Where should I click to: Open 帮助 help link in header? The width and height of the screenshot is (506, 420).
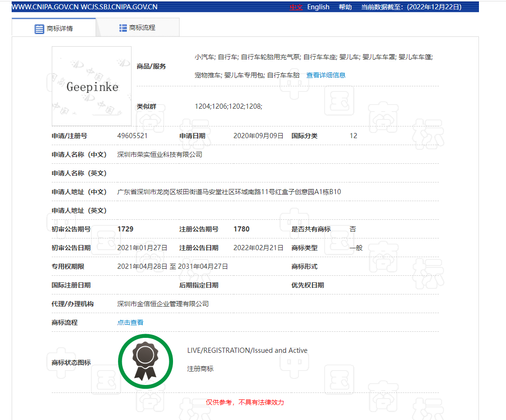click(x=345, y=7)
